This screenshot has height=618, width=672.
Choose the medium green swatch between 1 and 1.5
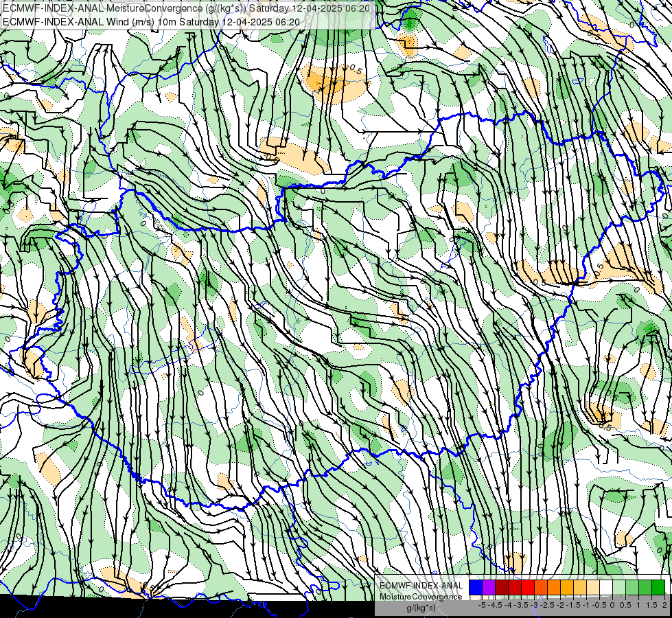tap(645, 588)
